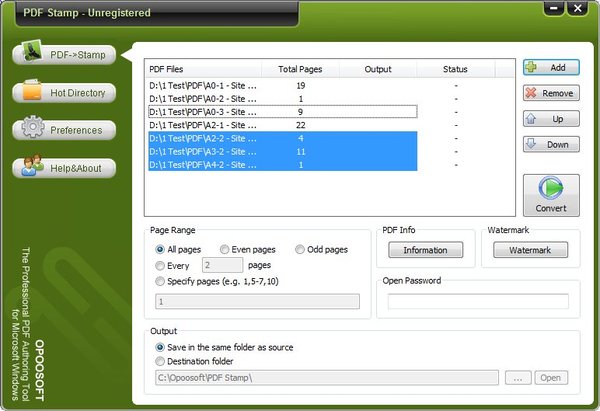This screenshot has width=600, height=411.
Task: Click the Output column header
Action: pos(378,69)
